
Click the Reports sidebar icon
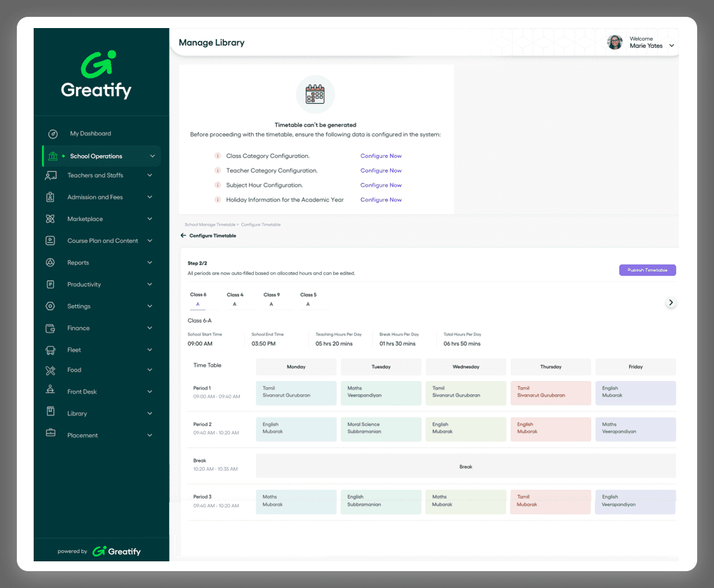point(50,262)
